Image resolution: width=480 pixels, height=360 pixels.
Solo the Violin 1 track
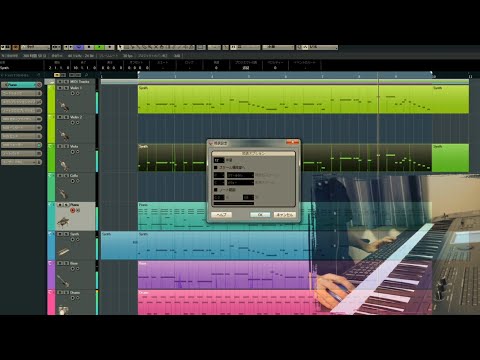[66, 88]
